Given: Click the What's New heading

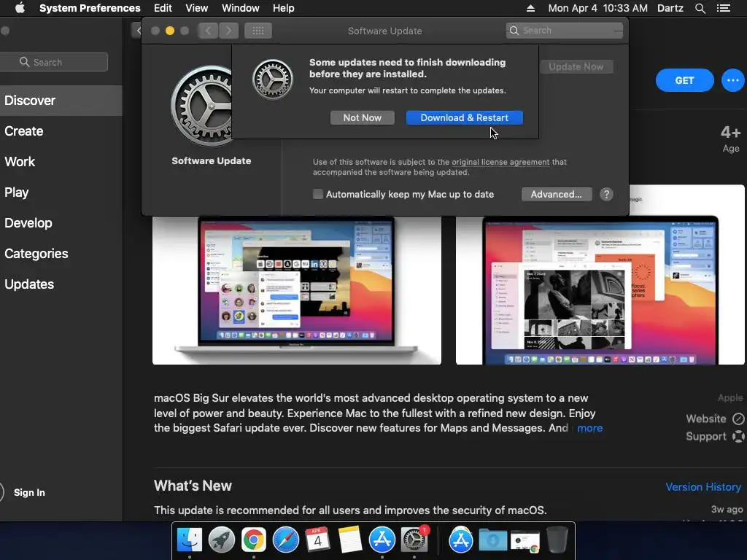Looking at the screenshot, I should [193, 486].
